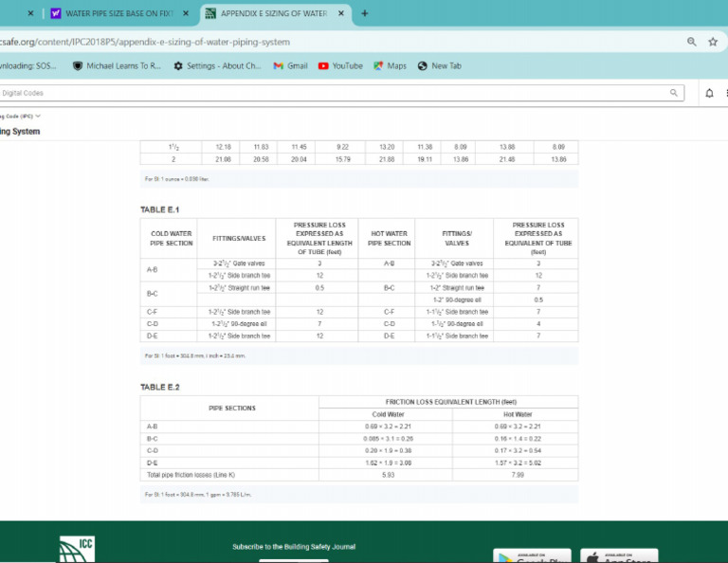The height and width of the screenshot is (563, 728).
Task: Click the TABLE E.2 heading
Action: tap(159, 387)
